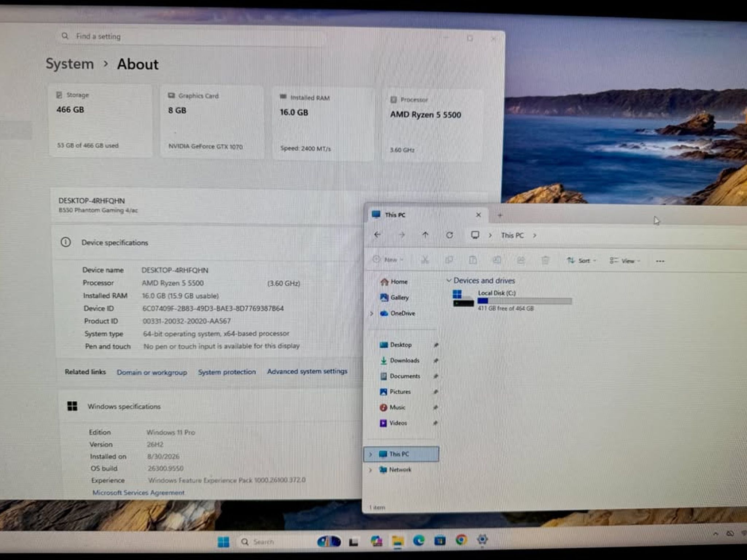
Task: Open Downloads in Explorer navigation pane
Action: [400, 360]
